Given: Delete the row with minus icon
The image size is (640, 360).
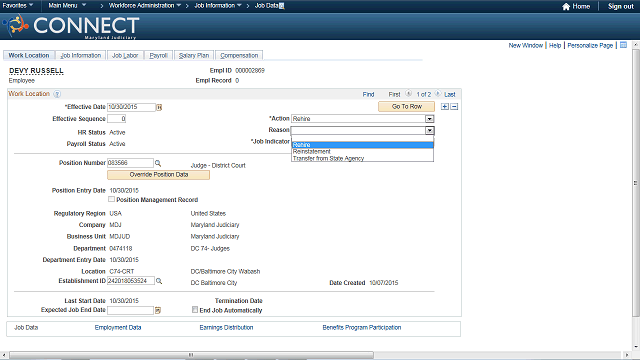Looking at the screenshot, I should point(454,107).
